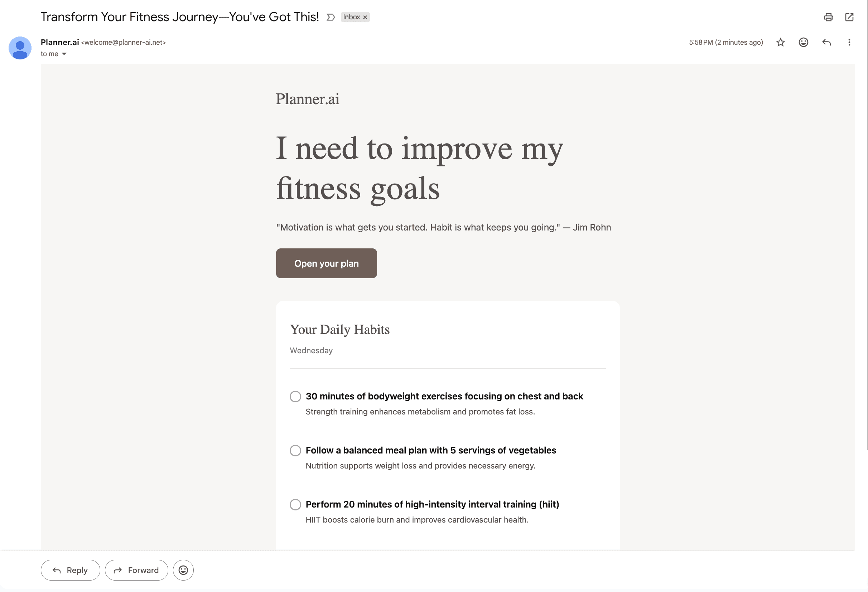Click the importance marker beside the subject

[x=330, y=17]
